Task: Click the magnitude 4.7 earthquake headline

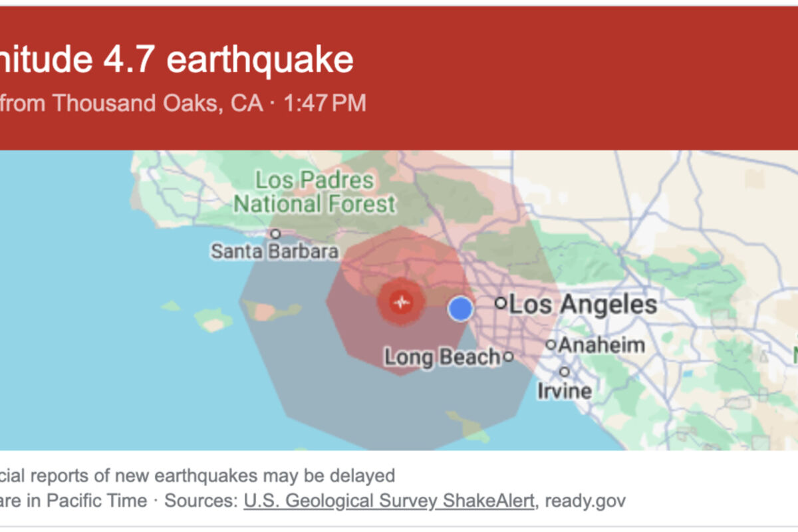Action: click(177, 61)
